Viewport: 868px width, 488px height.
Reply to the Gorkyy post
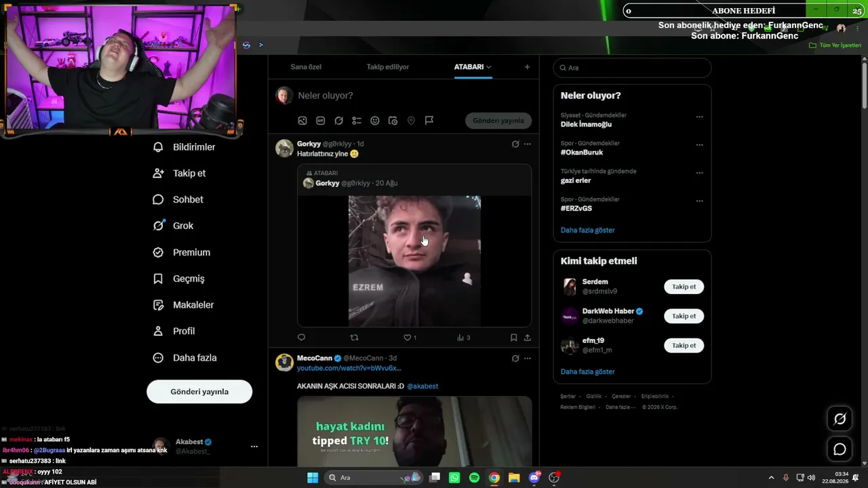pos(302,338)
